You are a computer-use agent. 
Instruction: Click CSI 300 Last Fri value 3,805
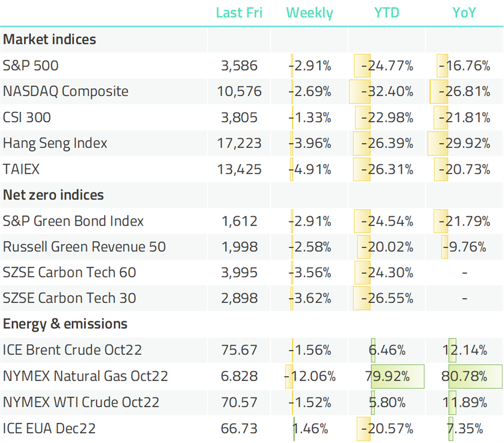coord(239,118)
